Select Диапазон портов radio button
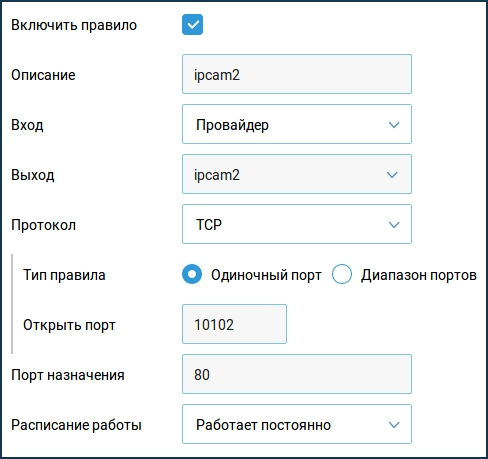This screenshot has width=488, height=459. coord(342,274)
